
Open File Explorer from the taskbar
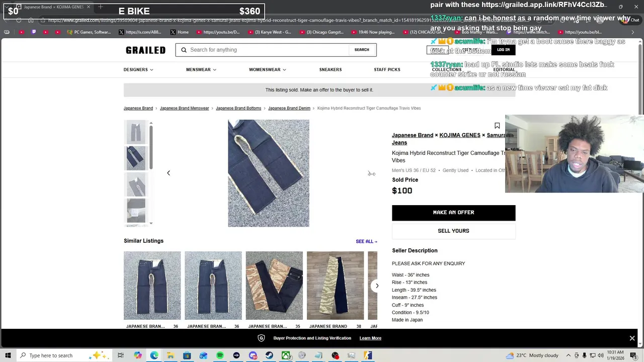[171, 355]
